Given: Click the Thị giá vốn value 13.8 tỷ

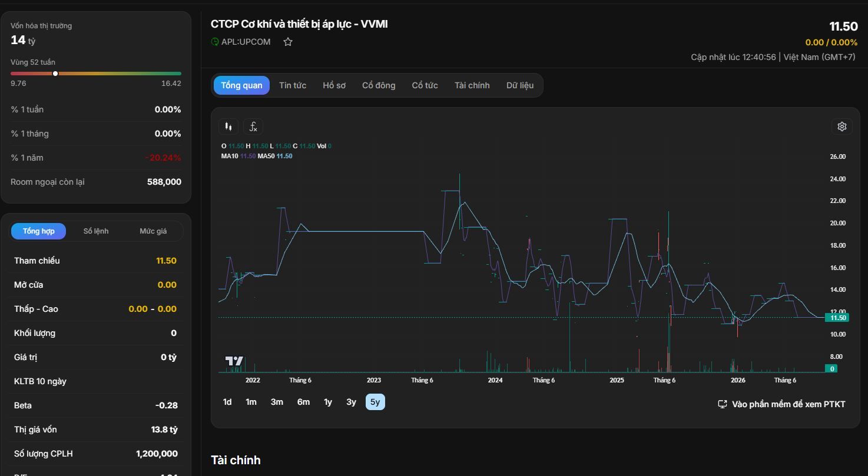Looking at the screenshot, I should [x=164, y=430].
